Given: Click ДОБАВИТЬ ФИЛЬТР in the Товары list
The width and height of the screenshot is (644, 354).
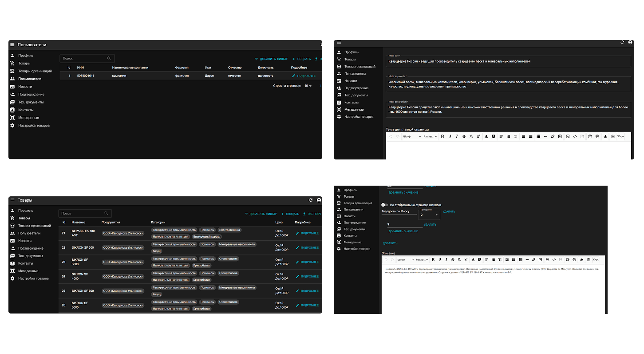Looking at the screenshot, I should click(261, 214).
